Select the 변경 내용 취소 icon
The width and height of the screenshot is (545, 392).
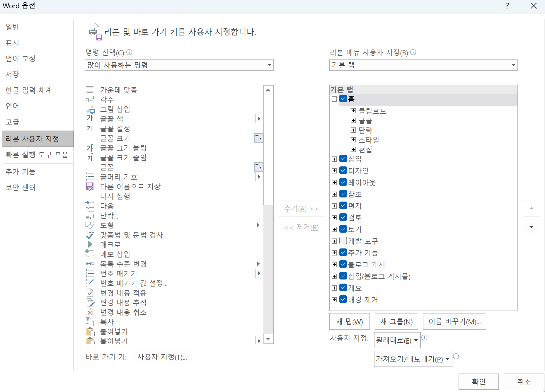tap(90, 312)
